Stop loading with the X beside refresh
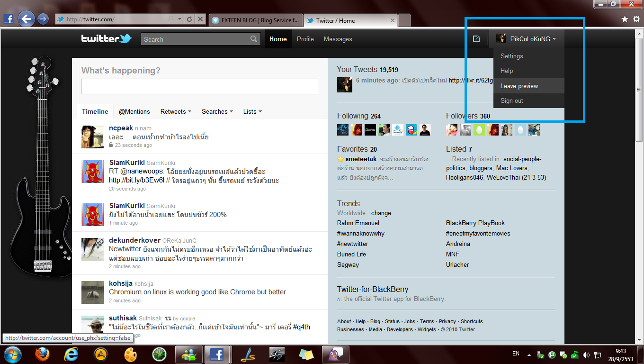 coord(200,19)
